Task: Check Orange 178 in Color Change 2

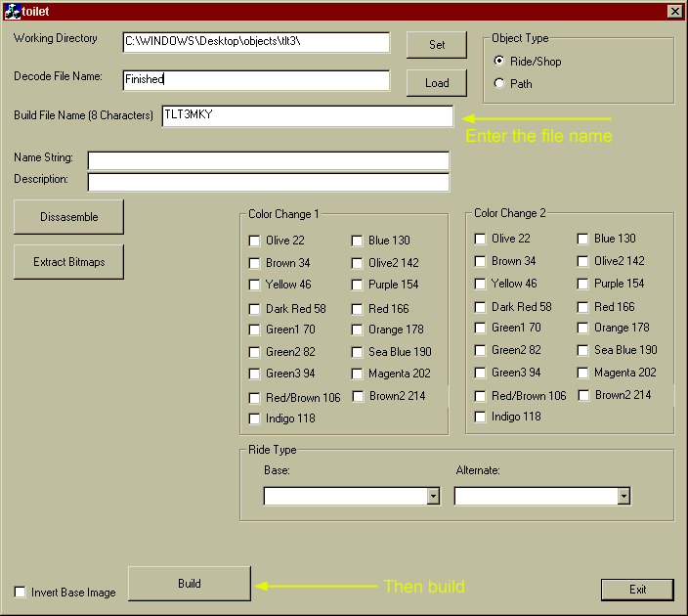Action: [x=582, y=328]
